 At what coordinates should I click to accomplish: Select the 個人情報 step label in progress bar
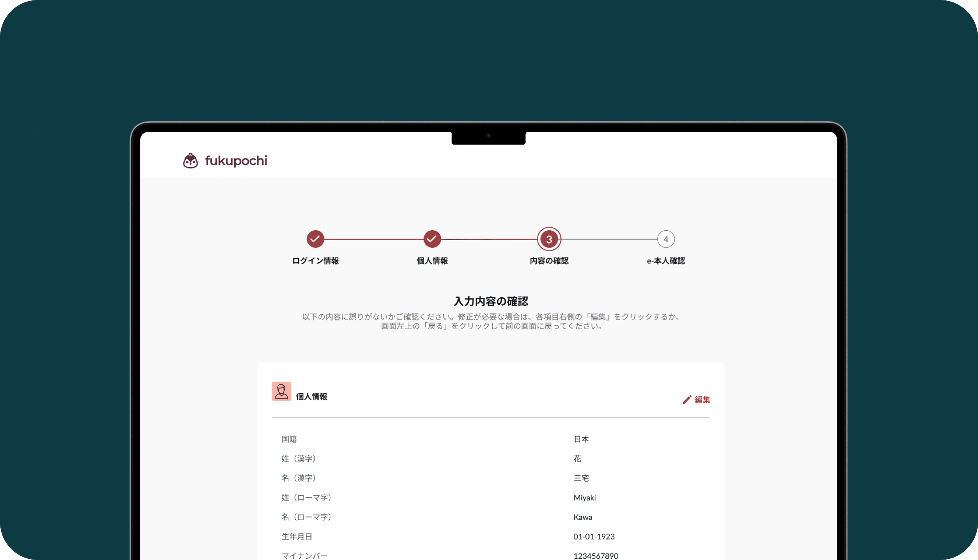click(x=432, y=261)
